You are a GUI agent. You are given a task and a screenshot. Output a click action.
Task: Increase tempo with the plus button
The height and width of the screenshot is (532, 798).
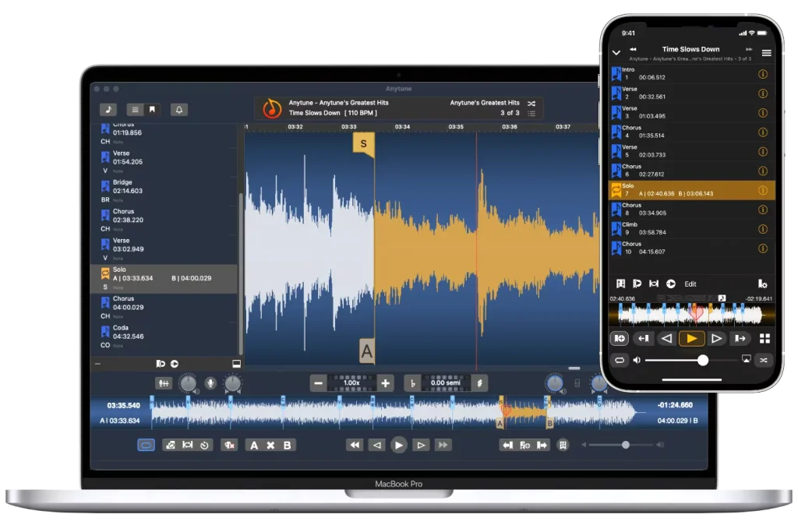385,383
